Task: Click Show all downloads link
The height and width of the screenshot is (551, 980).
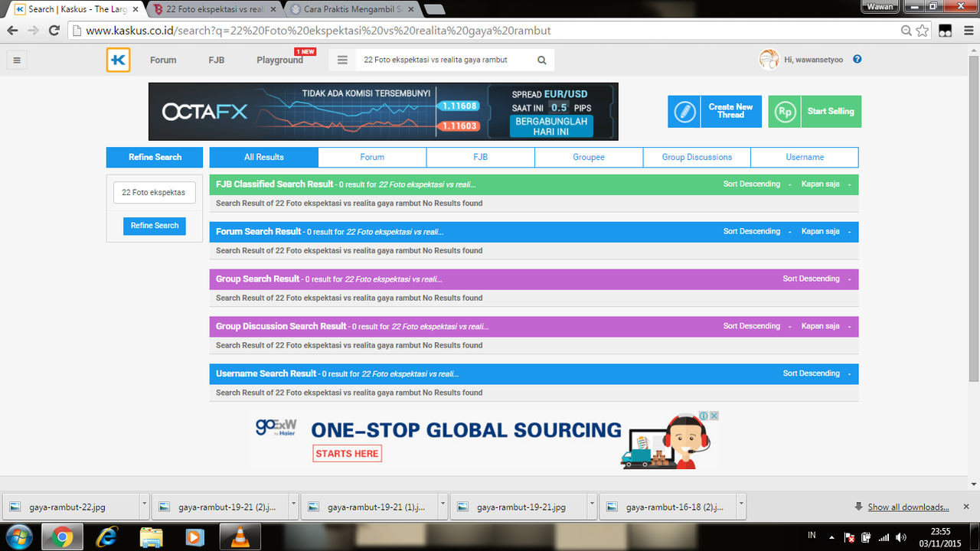Action: coord(908,507)
